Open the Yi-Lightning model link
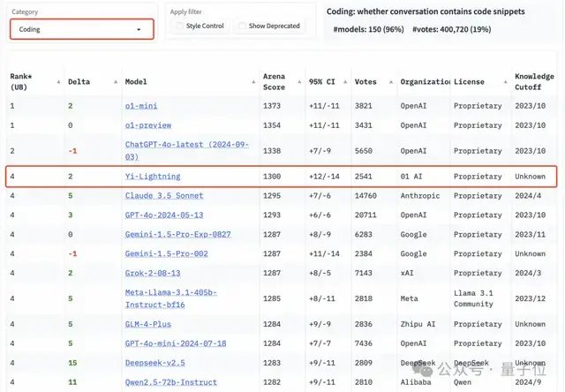The height and width of the screenshot is (392, 565). click(153, 177)
